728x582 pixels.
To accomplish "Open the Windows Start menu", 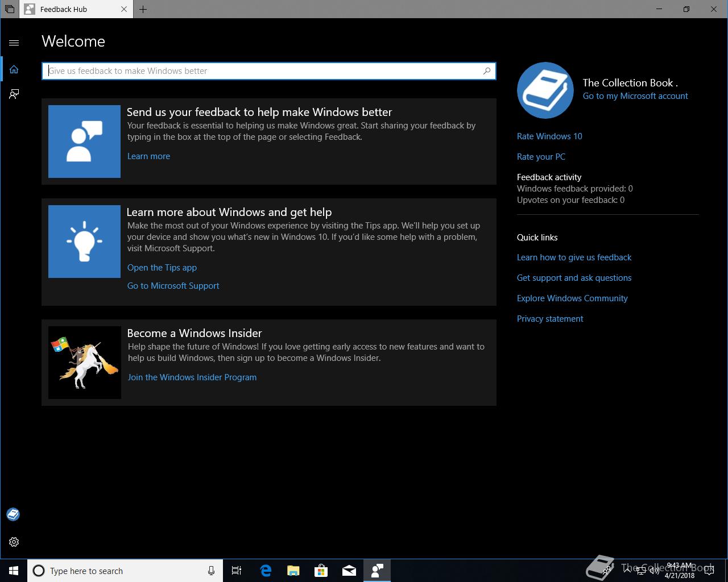I will (x=14, y=571).
